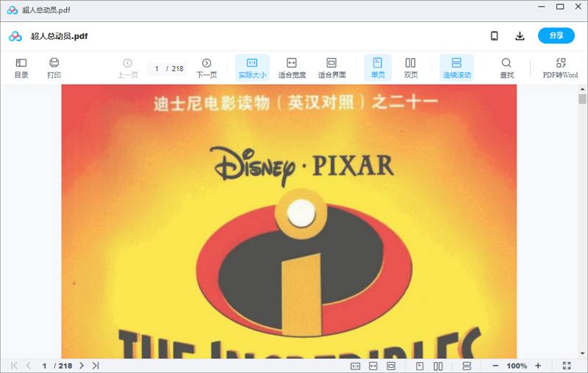
Task: Zoom in with the plus button
Action: [x=538, y=366]
